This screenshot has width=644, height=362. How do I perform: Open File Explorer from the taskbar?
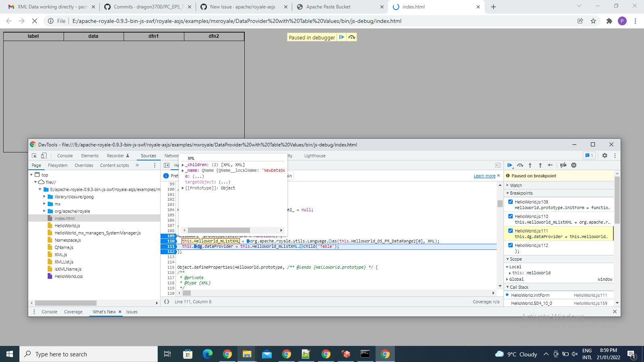pyautogui.click(x=247, y=354)
